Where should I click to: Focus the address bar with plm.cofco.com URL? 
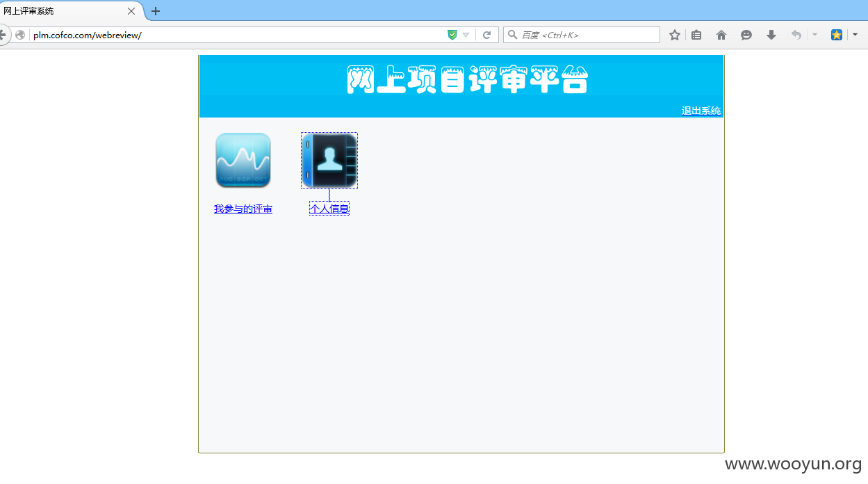(x=236, y=35)
